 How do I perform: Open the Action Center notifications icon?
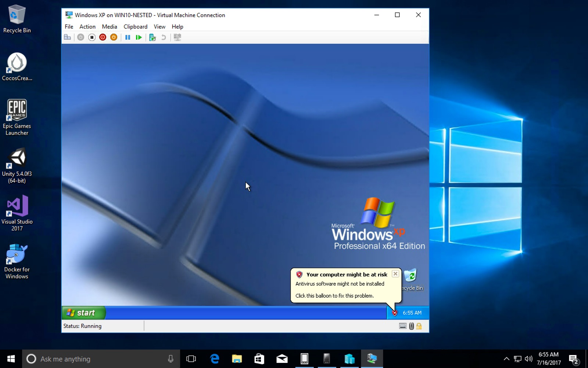coord(574,359)
